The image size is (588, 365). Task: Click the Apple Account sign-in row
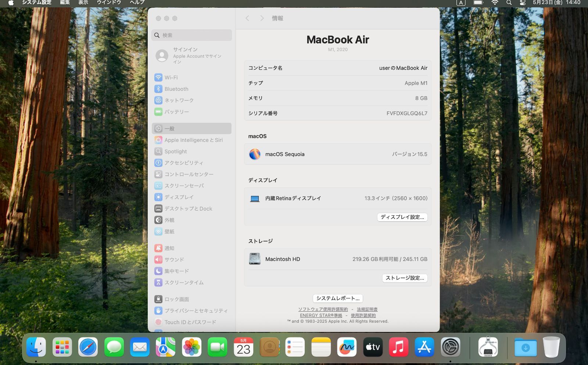191,56
